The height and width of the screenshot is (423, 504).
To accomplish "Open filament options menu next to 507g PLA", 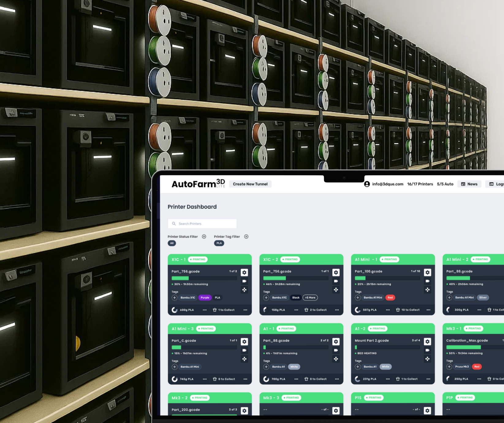I will pos(388,310).
